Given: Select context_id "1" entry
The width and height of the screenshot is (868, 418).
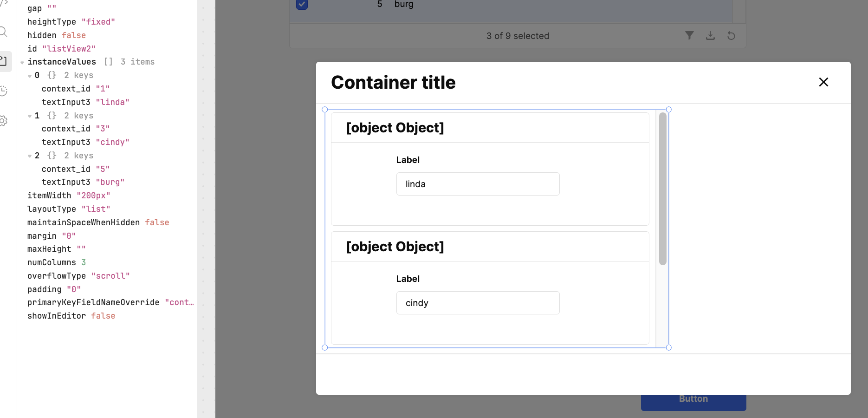Looking at the screenshot, I should (76, 89).
